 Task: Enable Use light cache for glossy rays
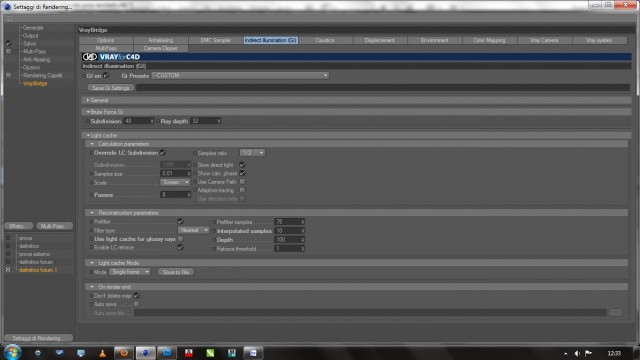180,239
